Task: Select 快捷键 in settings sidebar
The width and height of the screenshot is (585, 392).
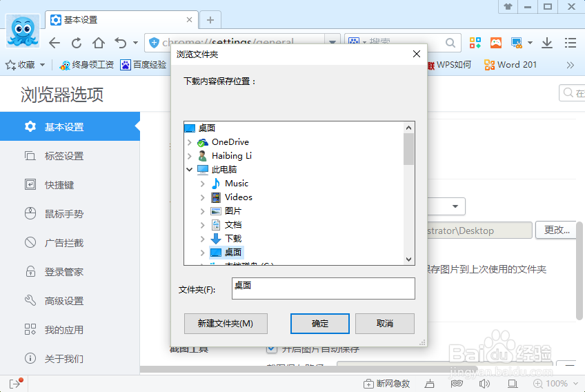Action: pos(70,185)
